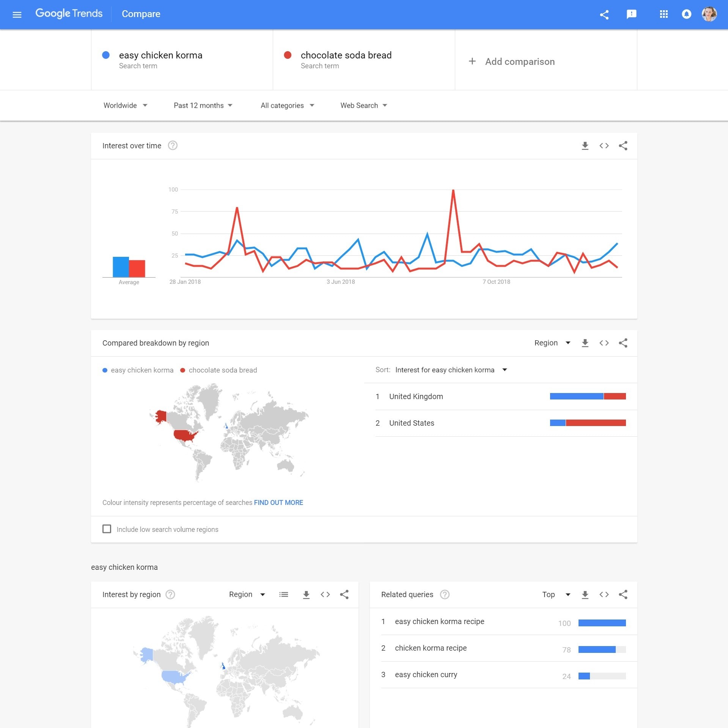
Task: Click the Compare header label
Action: point(141,14)
